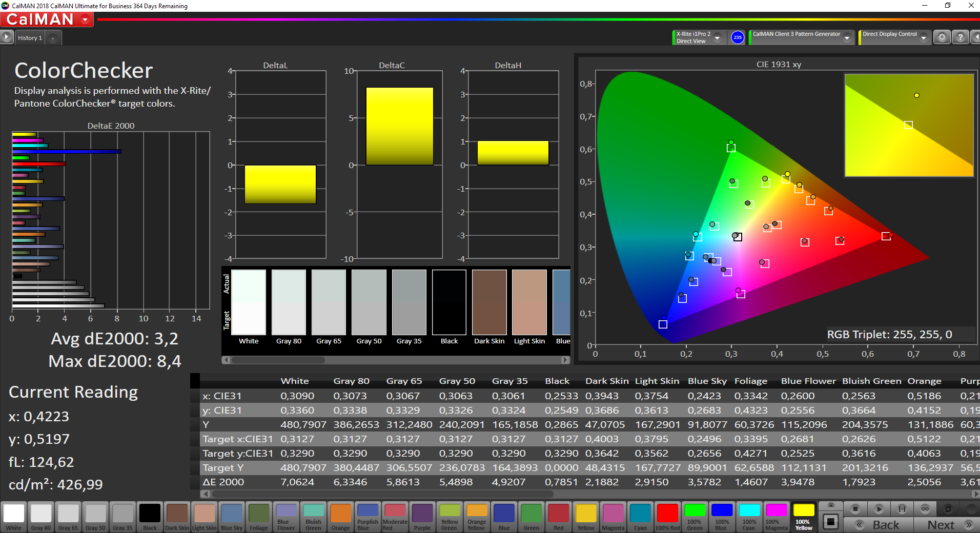Stop the measurement with the stop icon
This screenshot has height=533, width=980.
coord(855,509)
